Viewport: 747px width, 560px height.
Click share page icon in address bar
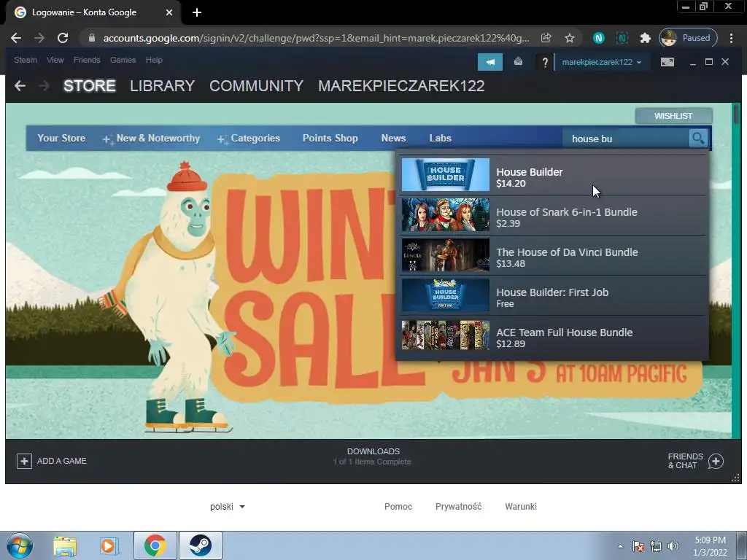546,38
